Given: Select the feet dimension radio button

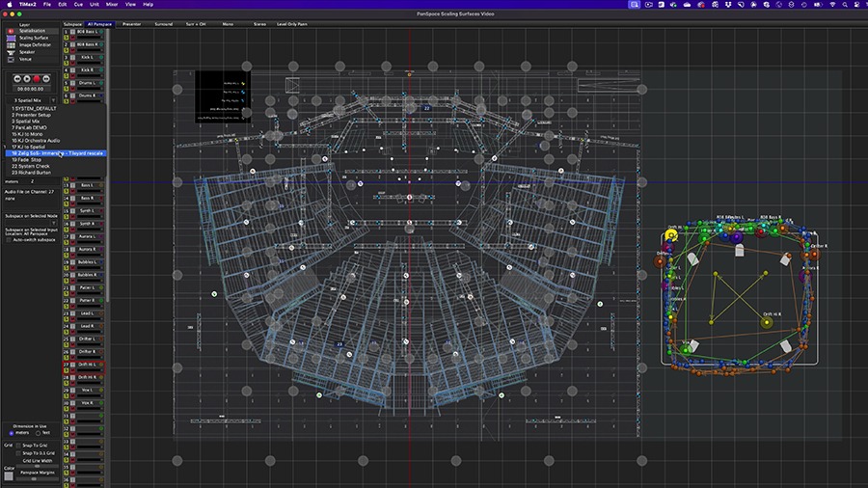Looking at the screenshot, I should click(x=39, y=433).
